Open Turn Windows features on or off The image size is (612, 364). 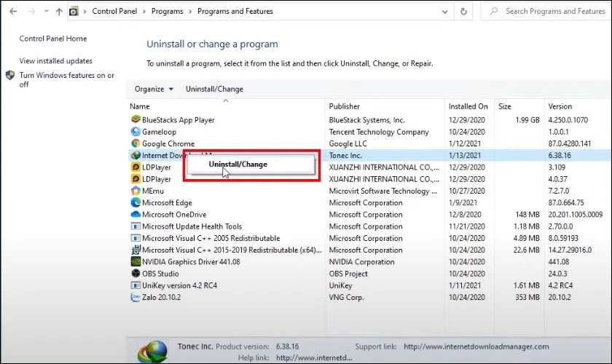(x=67, y=79)
